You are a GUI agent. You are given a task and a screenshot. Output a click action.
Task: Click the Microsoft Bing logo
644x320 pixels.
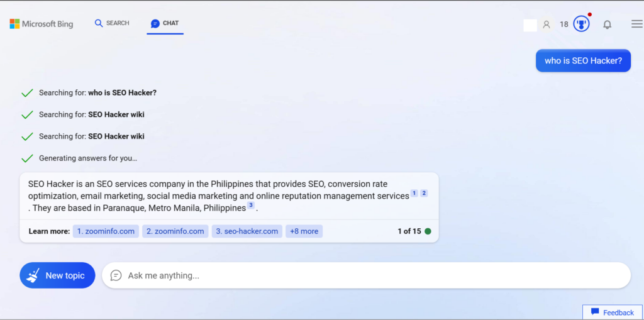pyautogui.click(x=42, y=24)
